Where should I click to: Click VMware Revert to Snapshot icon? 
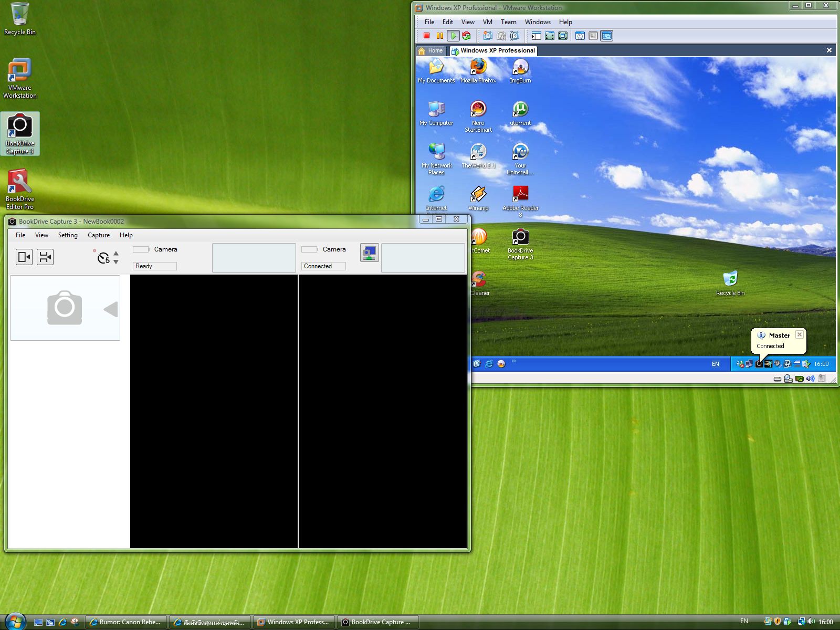(x=501, y=36)
